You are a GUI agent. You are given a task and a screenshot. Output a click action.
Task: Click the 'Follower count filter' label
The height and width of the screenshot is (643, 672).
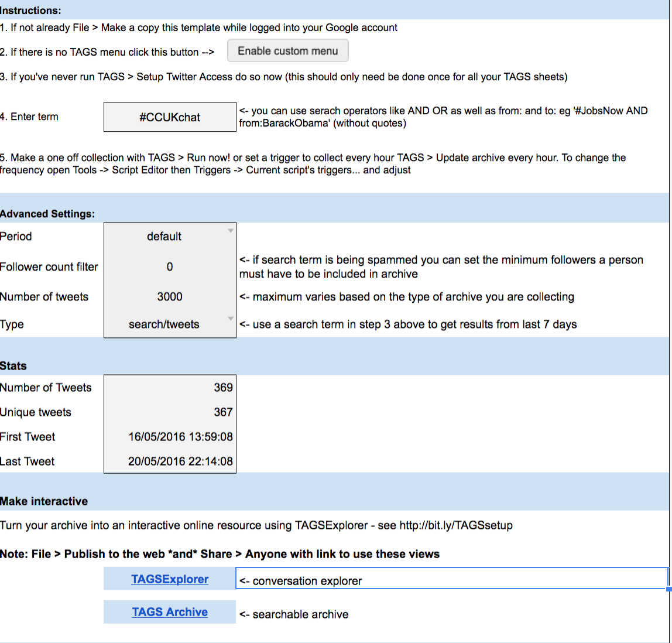(49, 266)
